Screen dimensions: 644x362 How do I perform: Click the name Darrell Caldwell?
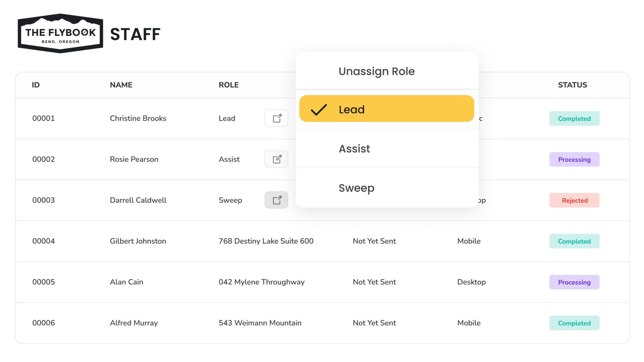point(138,200)
